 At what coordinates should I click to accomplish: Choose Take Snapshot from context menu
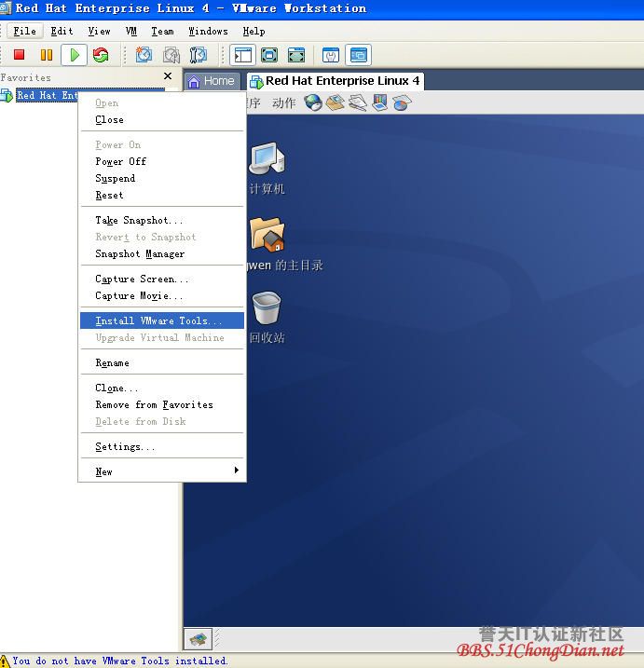139,221
